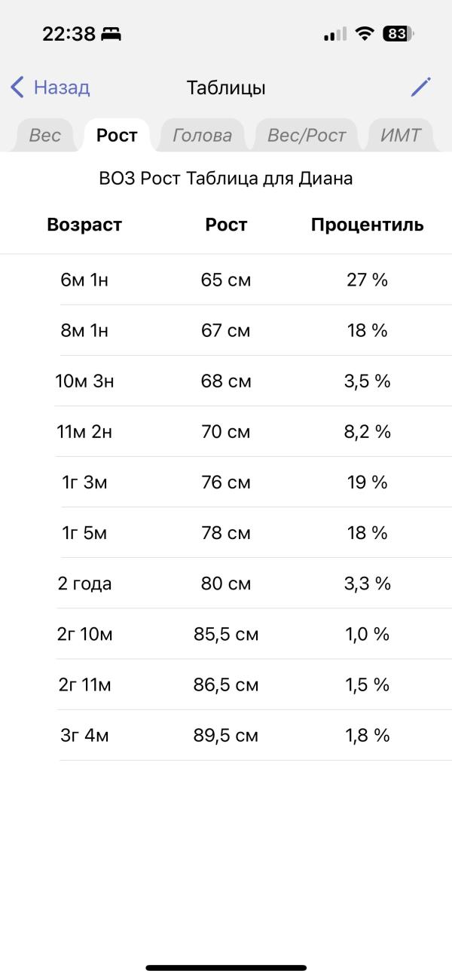Tap the bed sleep-focus icon
Screen dimensions: 452x980
pyautogui.click(x=111, y=34)
